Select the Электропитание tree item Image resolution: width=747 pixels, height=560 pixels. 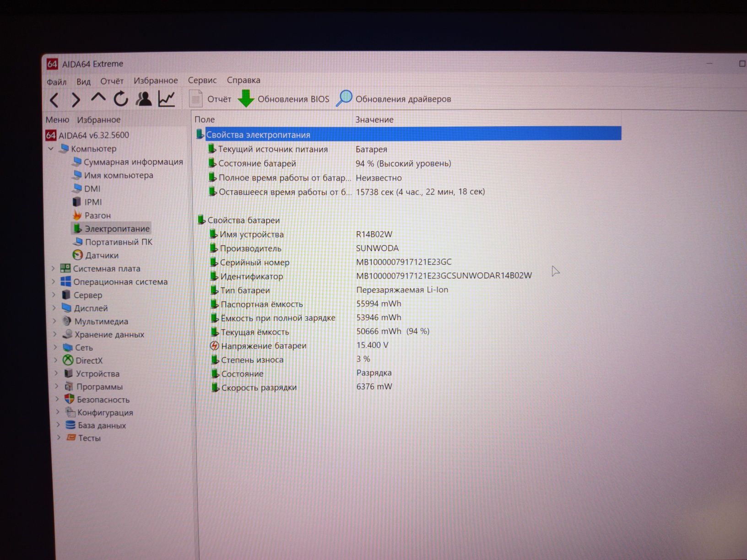click(x=111, y=228)
